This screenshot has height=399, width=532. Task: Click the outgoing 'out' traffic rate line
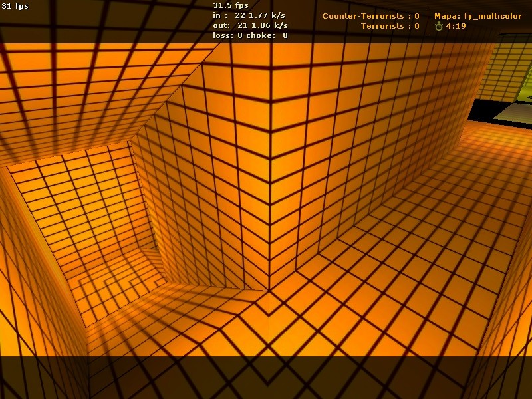click(x=251, y=25)
